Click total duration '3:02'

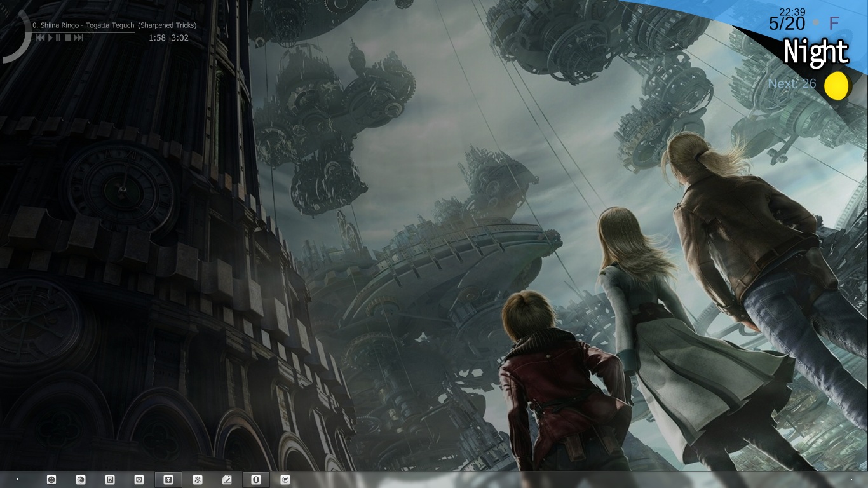tap(180, 37)
